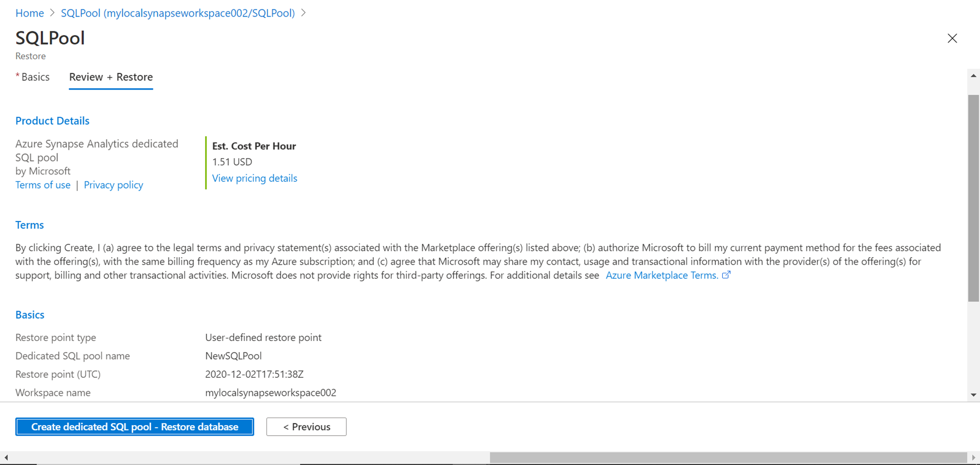Open the SQLPool (mylocalsynapseworkspace002/SQLPool) breadcrumb

click(178, 13)
